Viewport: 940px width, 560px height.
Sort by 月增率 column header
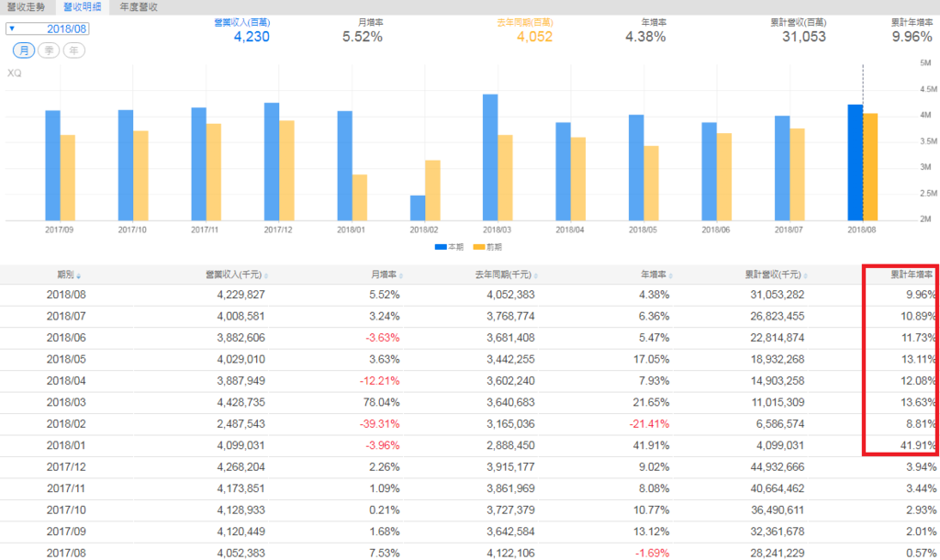[x=386, y=274]
